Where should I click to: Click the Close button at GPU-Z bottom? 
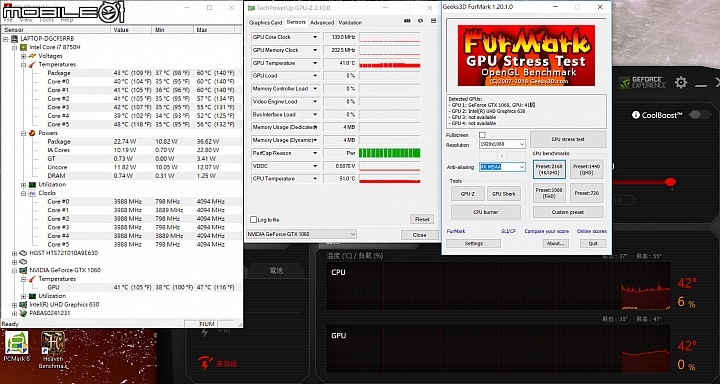[x=419, y=235]
